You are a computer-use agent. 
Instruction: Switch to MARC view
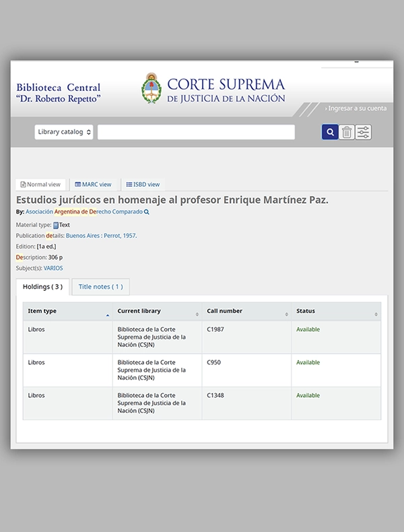[93, 185]
